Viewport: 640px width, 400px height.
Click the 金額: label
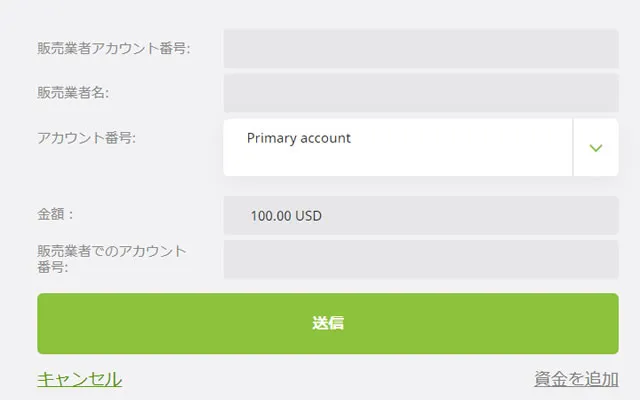point(56,214)
